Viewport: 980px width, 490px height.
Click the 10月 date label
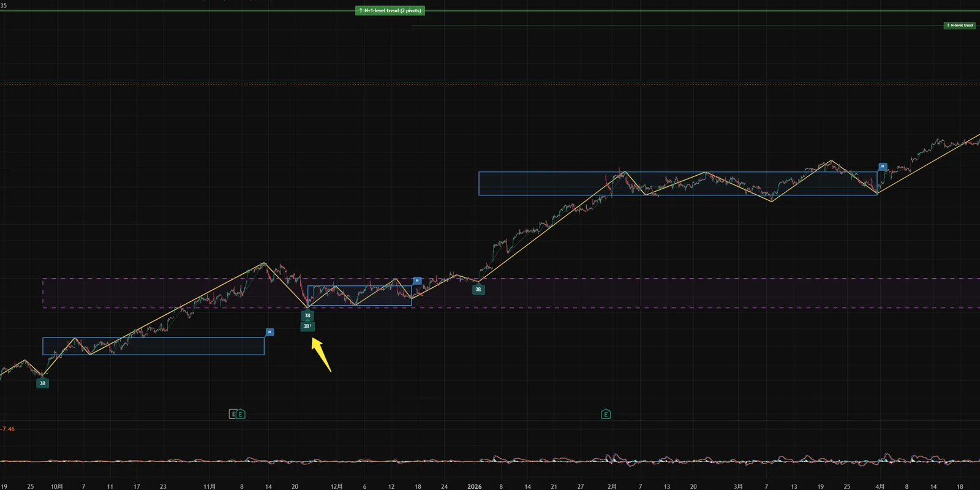pos(57,486)
